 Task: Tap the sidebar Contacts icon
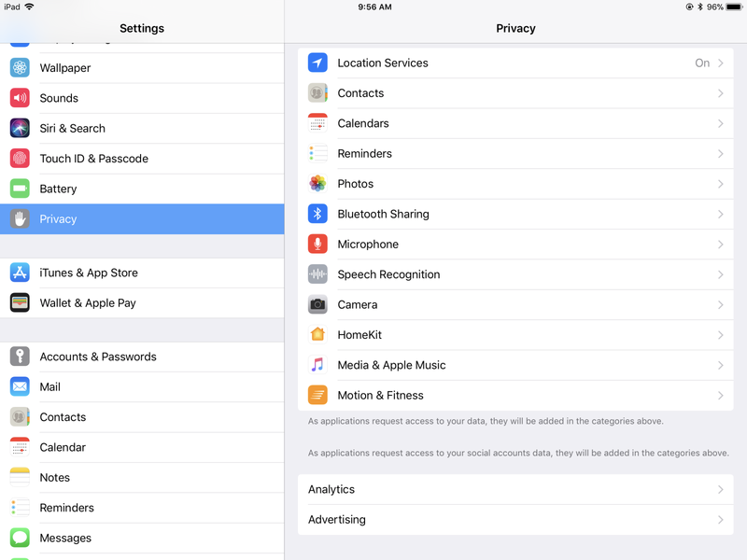tap(20, 417)
